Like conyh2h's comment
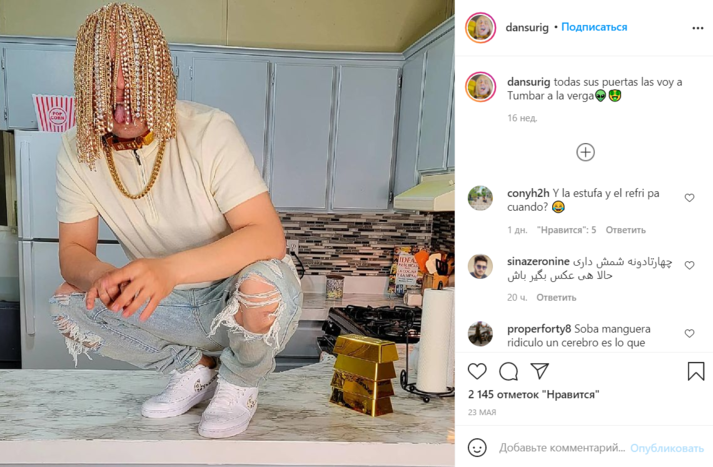Image resolution: width=713 pixels, height=467 pixels. pyautogui.click(x=689, y=198)
